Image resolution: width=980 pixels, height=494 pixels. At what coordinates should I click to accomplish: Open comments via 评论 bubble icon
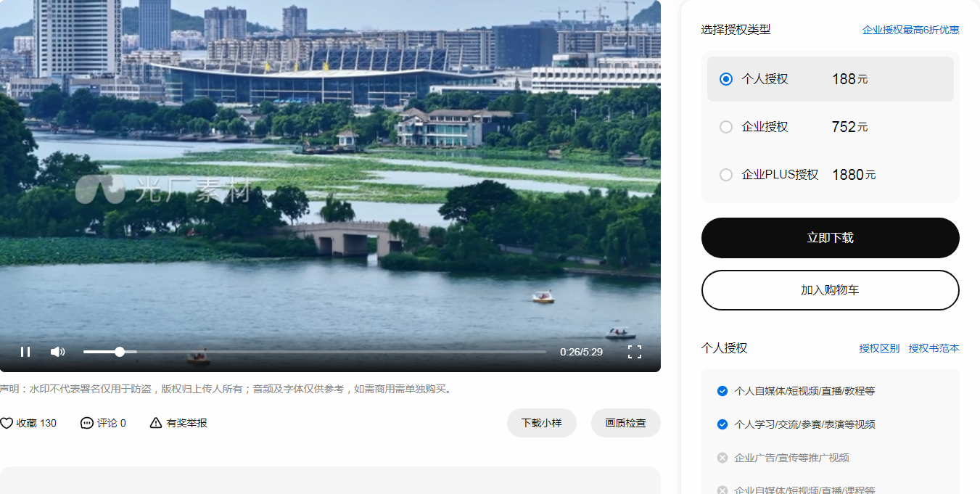click(87, 423)
